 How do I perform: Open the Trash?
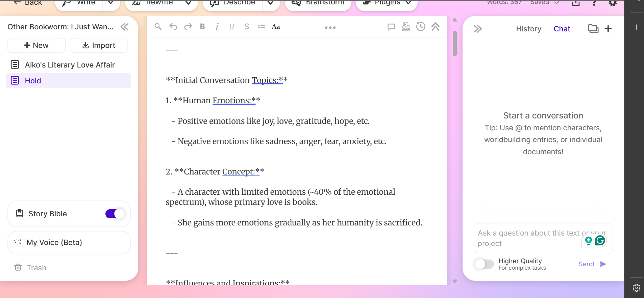(x=30, y=268)
